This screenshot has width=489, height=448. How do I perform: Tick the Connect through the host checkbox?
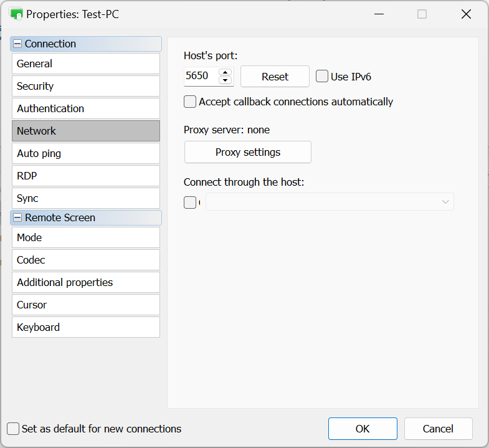[x=190, y=202]
